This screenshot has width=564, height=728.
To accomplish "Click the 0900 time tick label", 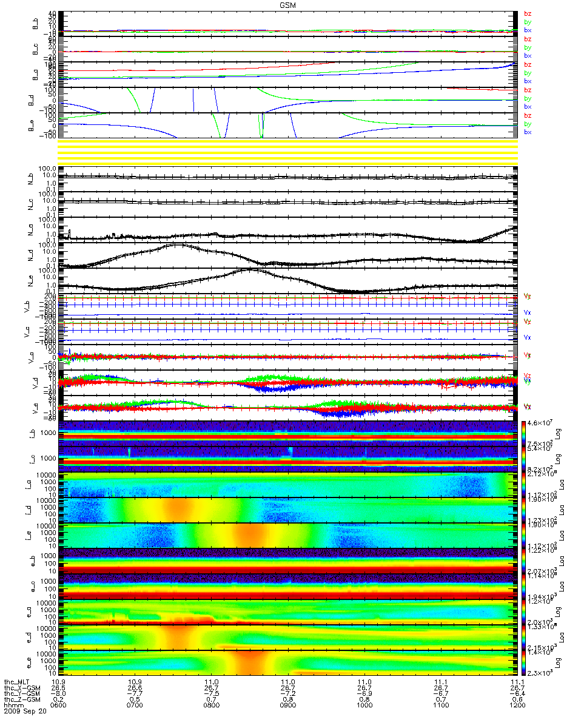I will click(287, 706).
